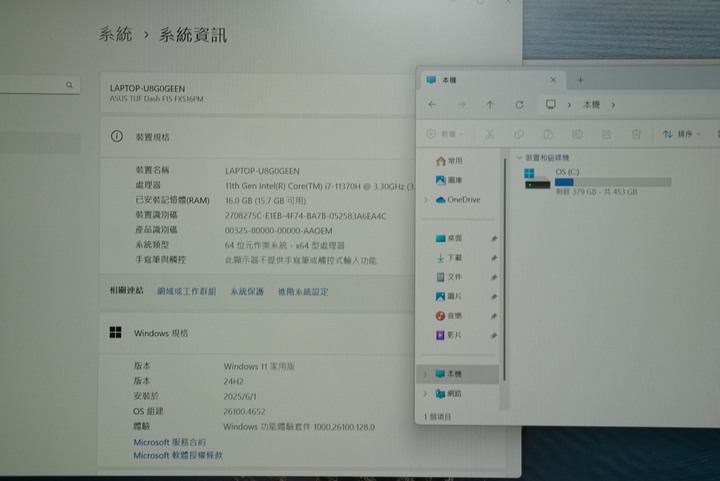Select 本機 (This PC) in Explorer sidebar

(457, 374)
